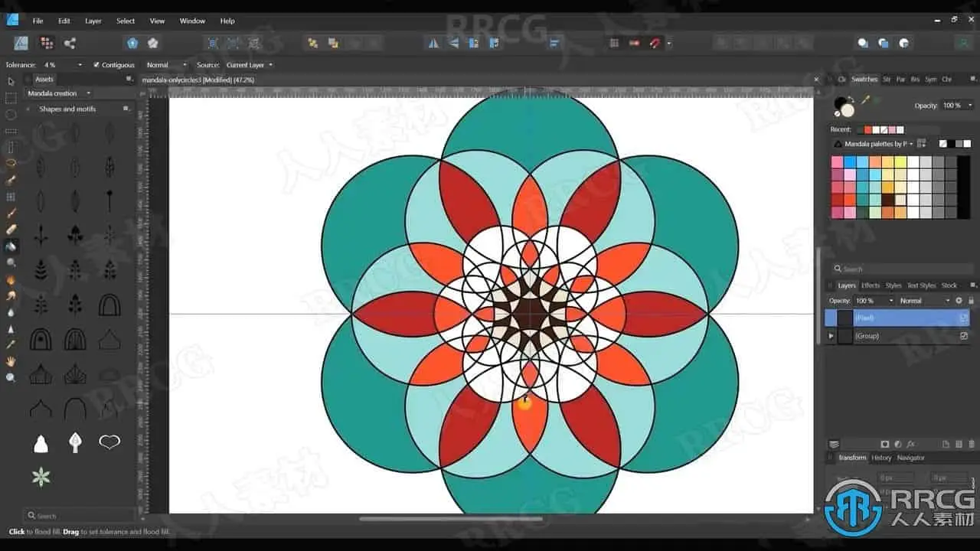
Task: Toggle visibility of the (Pixel) layer
Action: point(964,317)
